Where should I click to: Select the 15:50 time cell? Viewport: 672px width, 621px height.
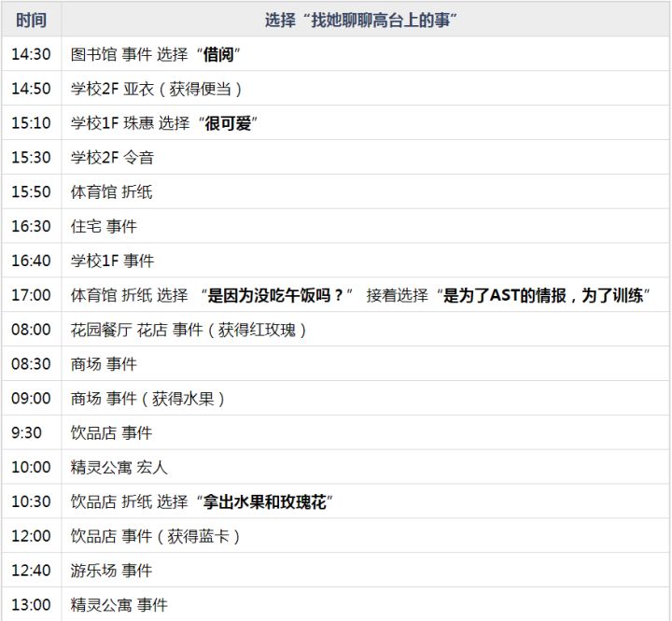pyautogui.click(x=32, y=191)
